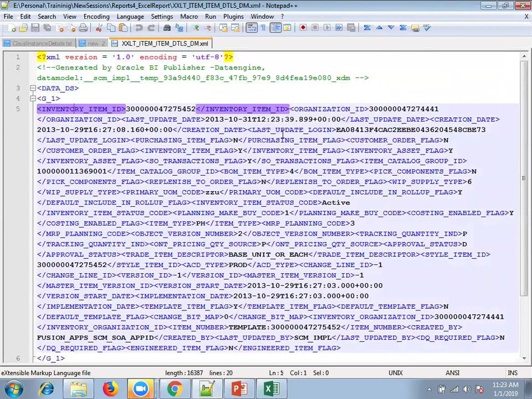Viewport: 532px width, 399px height.
Task: Launch Firefox from the taskbar
Action: coord(110,389)
